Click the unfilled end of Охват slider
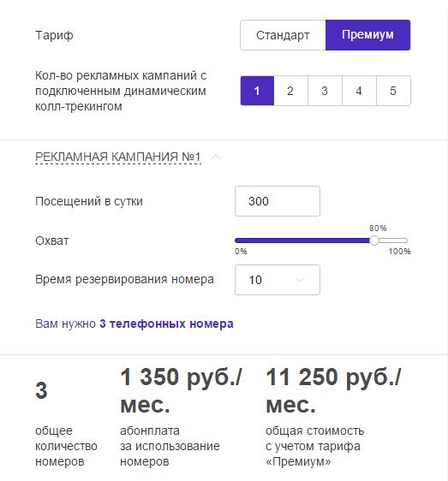This screenshot has height=481, width=448. tap(393, 240)
